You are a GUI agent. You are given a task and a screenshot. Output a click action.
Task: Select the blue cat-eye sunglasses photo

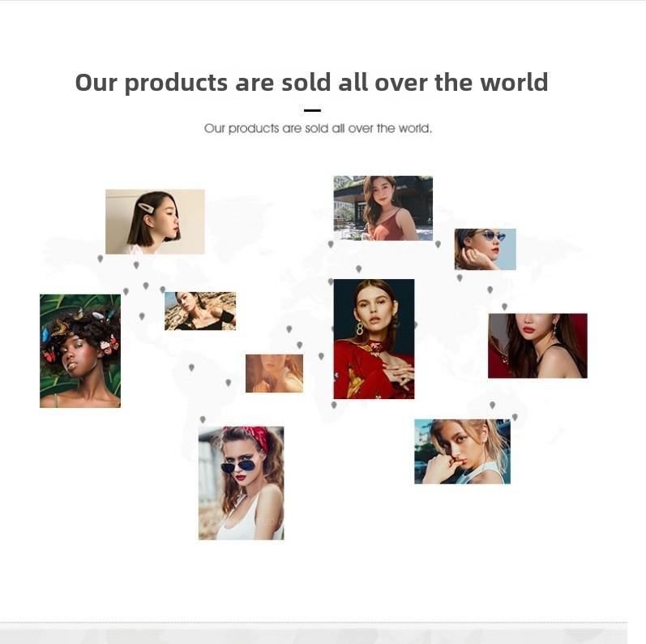pos(486,250)
